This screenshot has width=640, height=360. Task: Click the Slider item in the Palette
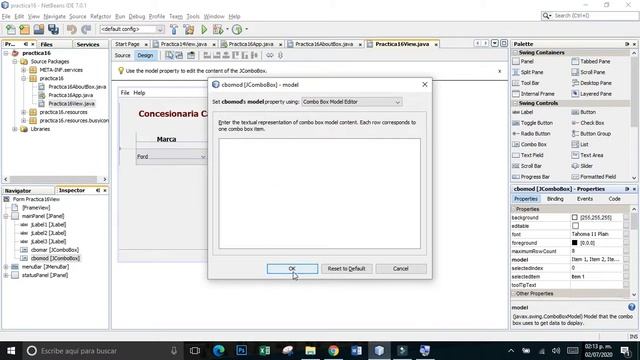coord(582,166)
